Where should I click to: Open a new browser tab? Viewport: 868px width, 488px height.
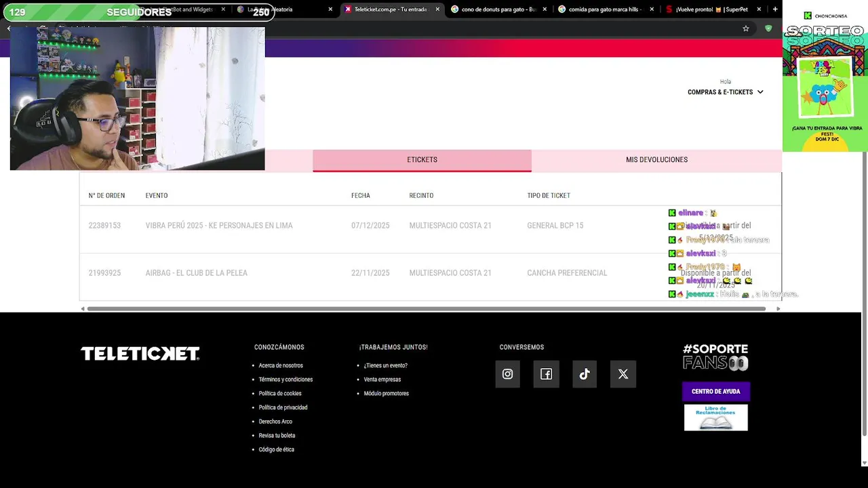click(x=775, y=9)
